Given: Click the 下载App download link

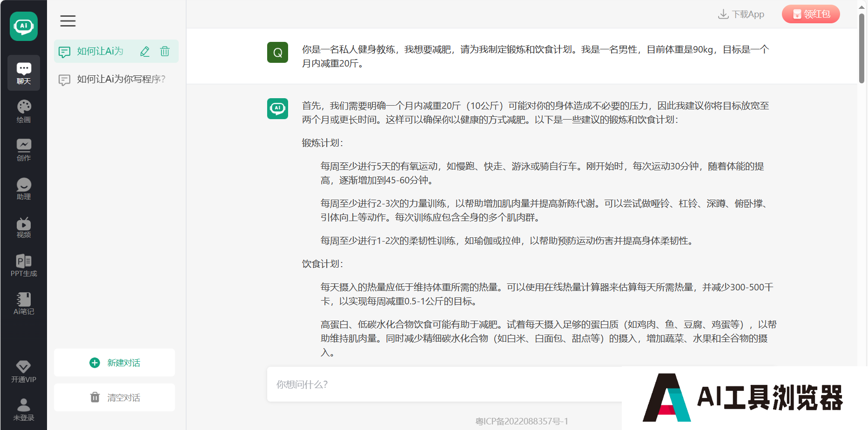Looking at the screenshot, I should pos(741,14).
